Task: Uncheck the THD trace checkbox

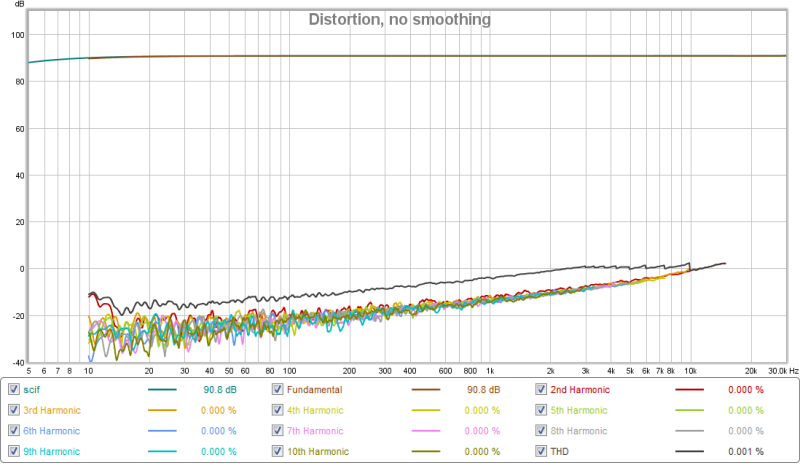Action: click(541, 451)
